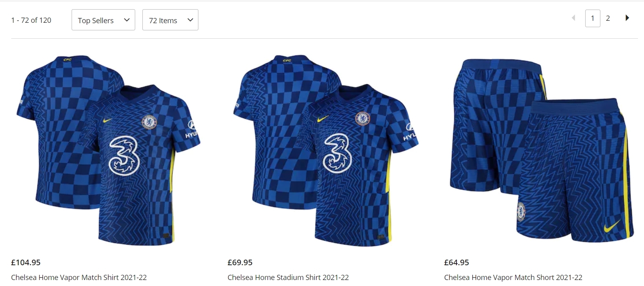Click the chevron in the Top Sellers box
This screenshot has width=644, height=286.
pos(127,20)
